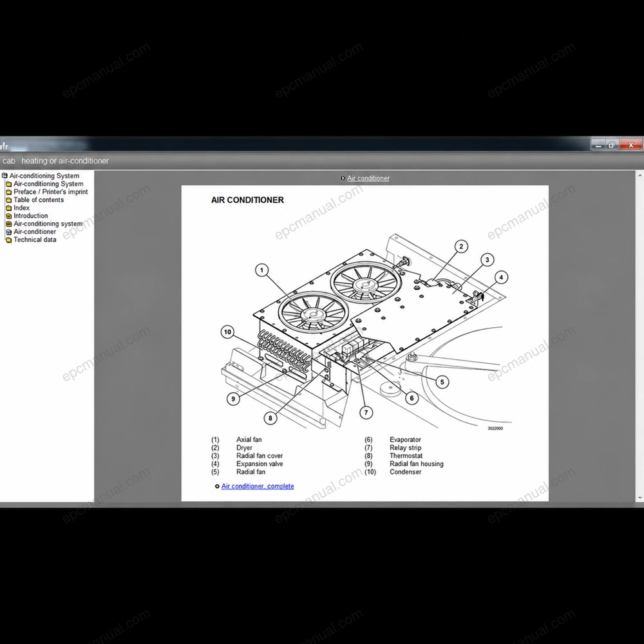Click the 'Axial fan' legend text
Image resolution: width=644 pixels, height=644 pixels.
tap(249, 439)
